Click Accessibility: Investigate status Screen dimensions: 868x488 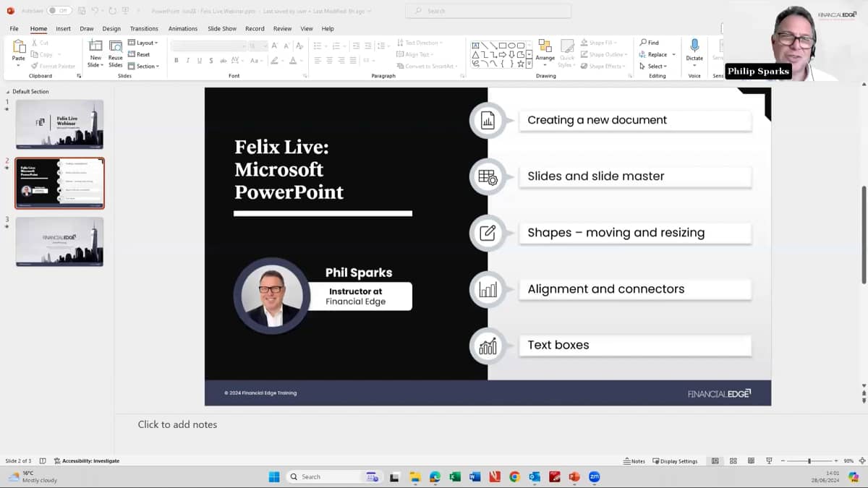pos(86,461)
